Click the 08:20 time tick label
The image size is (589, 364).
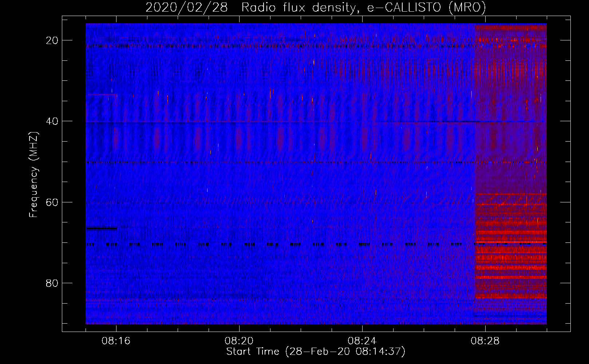click(239, 341)
